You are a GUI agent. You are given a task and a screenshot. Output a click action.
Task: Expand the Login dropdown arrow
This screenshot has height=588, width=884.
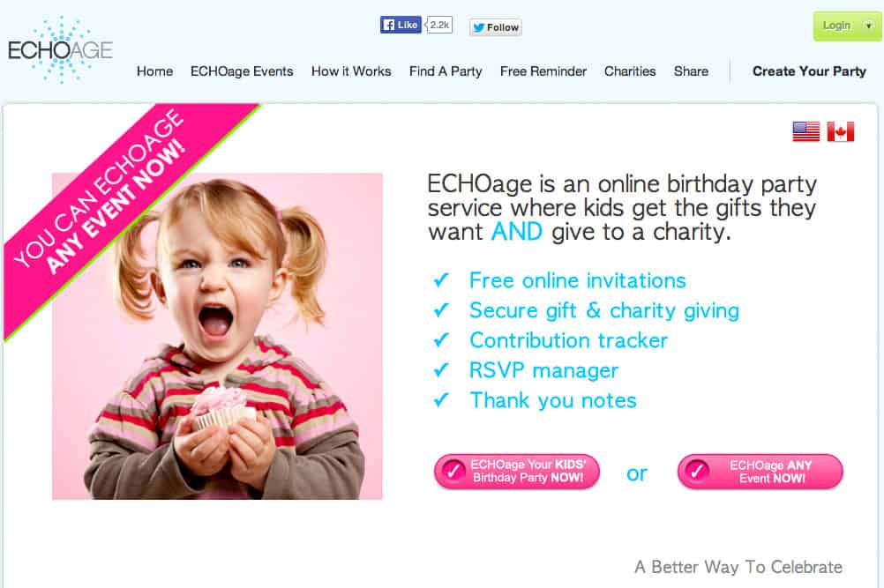[x=869, y=26]
